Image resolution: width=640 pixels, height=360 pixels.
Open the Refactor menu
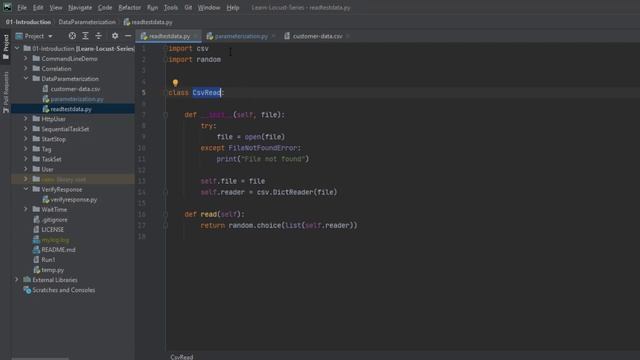point(129,8)
